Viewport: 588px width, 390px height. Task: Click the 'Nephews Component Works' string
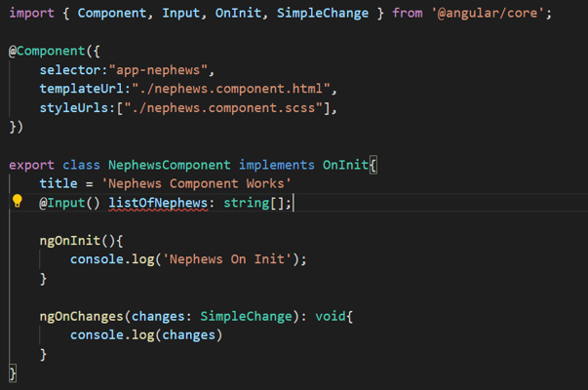(196, 183)
